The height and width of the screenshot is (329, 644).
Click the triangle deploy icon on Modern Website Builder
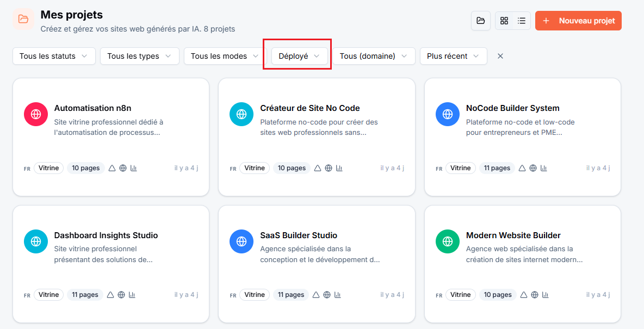[x=524, y=295]
